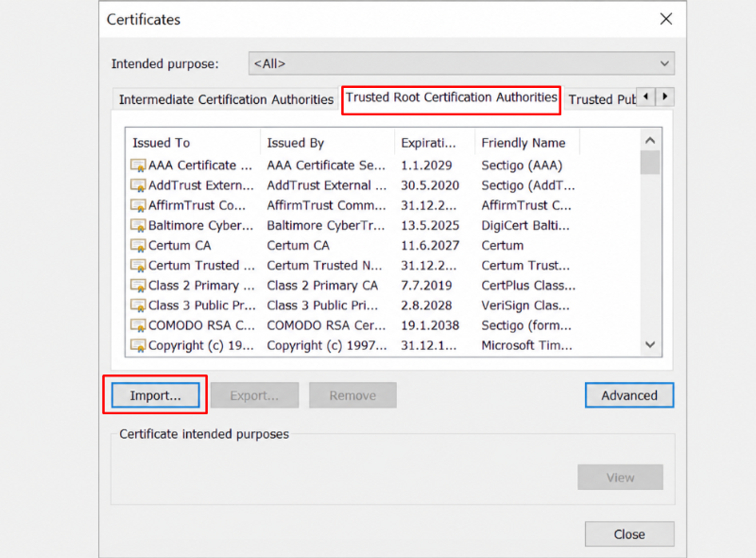Click the Copyright (c) certificate icon
The image size is (756, 558).
(138, 346)
